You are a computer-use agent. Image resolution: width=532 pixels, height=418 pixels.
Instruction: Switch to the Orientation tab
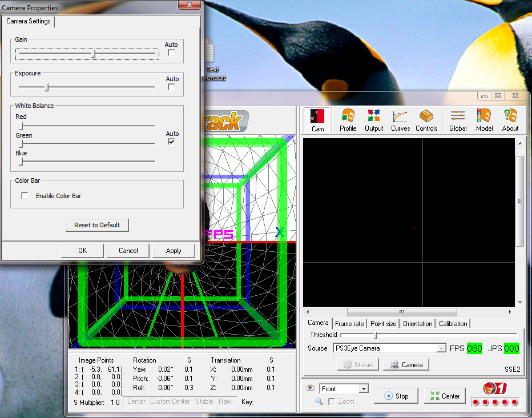click(418, 324)
